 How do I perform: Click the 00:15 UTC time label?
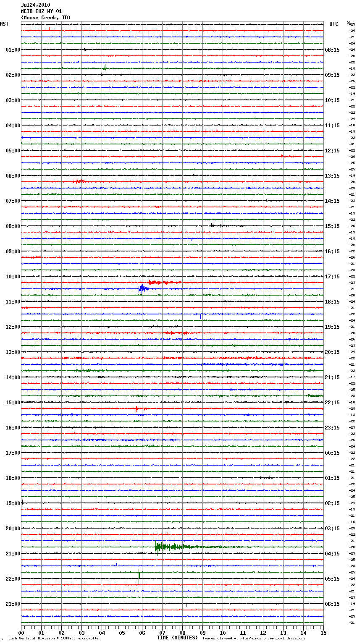pos(332,453)
